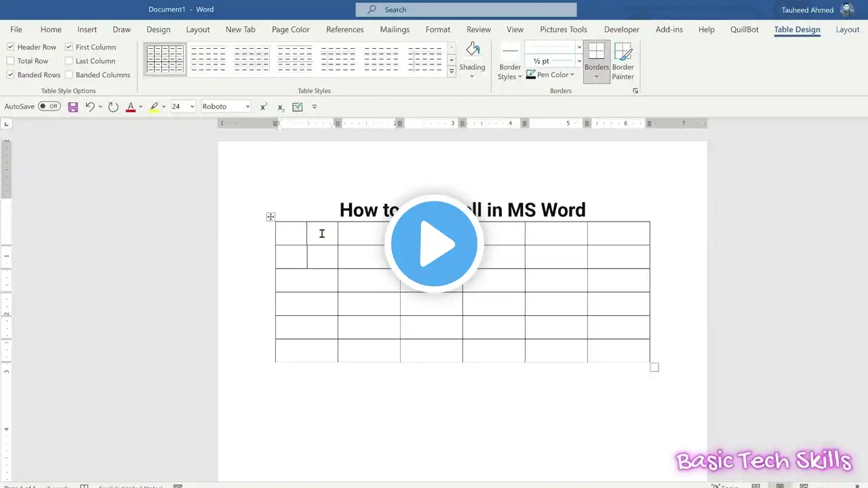Click the Tauheed Ahmed account name
868x488 pixels.
tap(808, 10)
